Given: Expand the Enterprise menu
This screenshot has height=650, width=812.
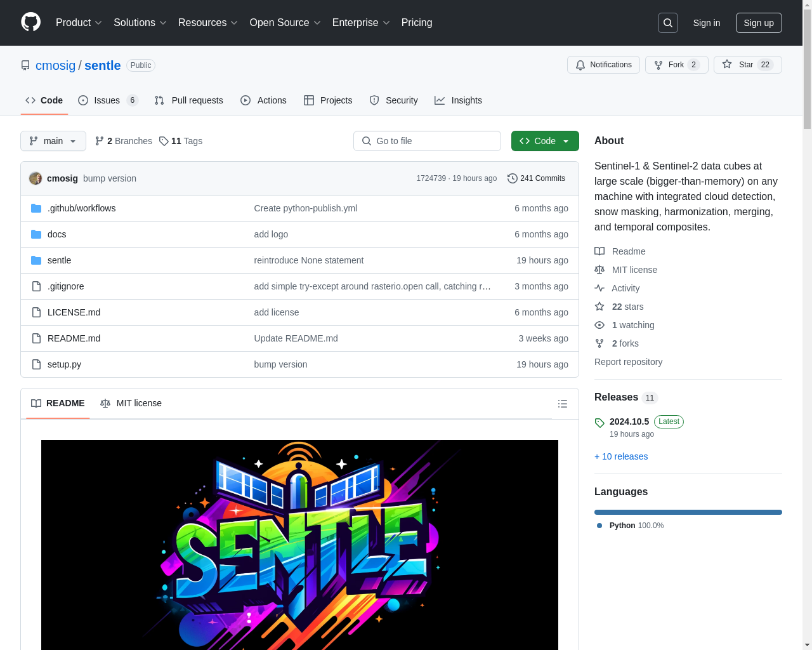Looking at the screenshot, I should (x=360, y=22).
